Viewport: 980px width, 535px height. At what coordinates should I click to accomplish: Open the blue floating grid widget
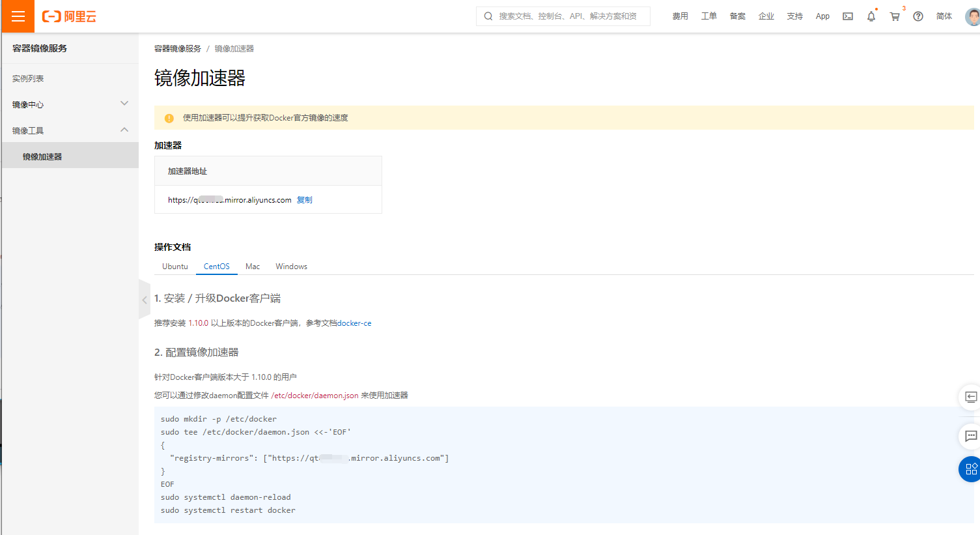click(970, 469)
